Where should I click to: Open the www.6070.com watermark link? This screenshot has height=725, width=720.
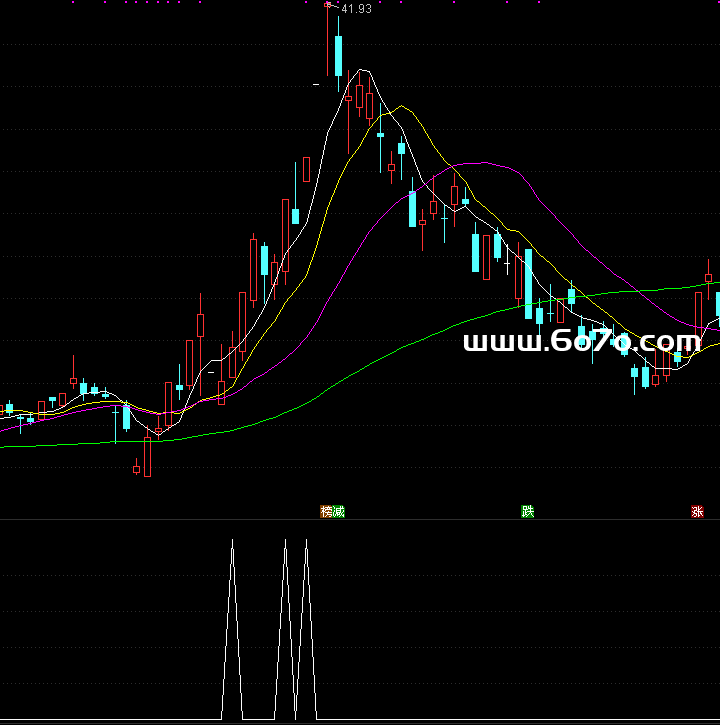[590, 342]
